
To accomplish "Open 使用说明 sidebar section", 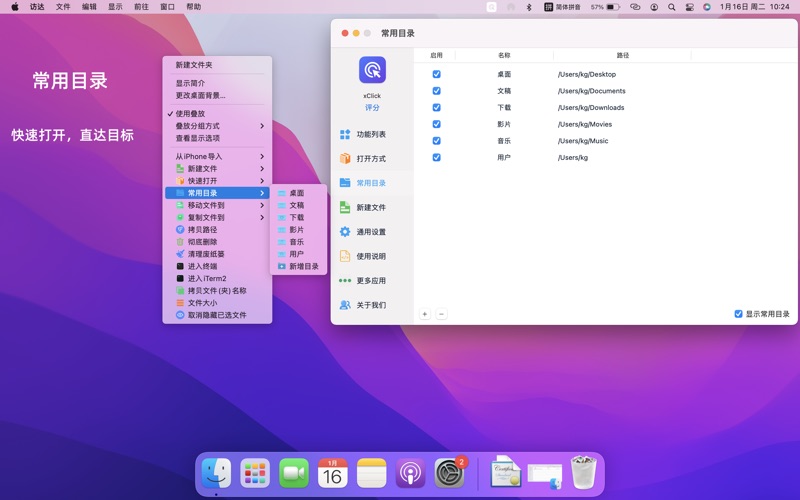I will click(372, 256).
